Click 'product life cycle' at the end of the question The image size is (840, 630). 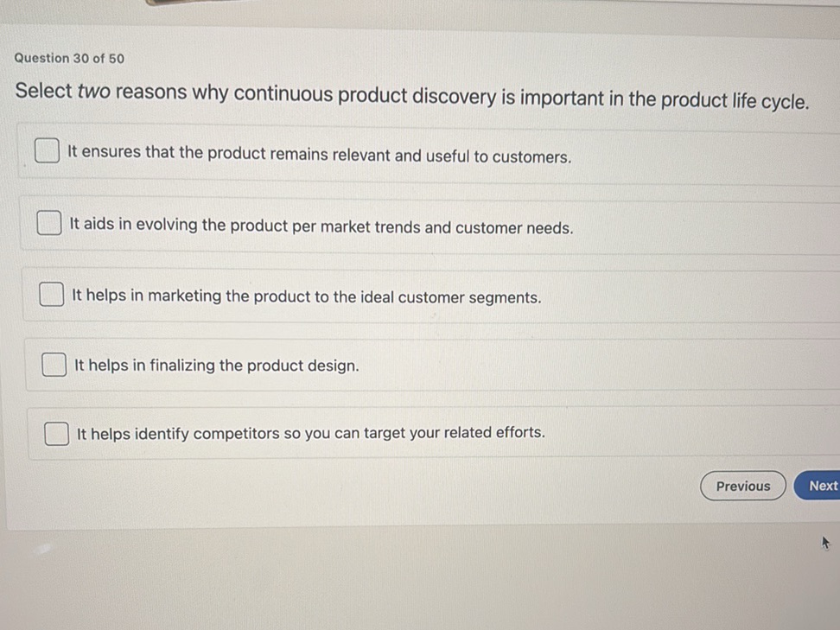[x=734, y=100]
